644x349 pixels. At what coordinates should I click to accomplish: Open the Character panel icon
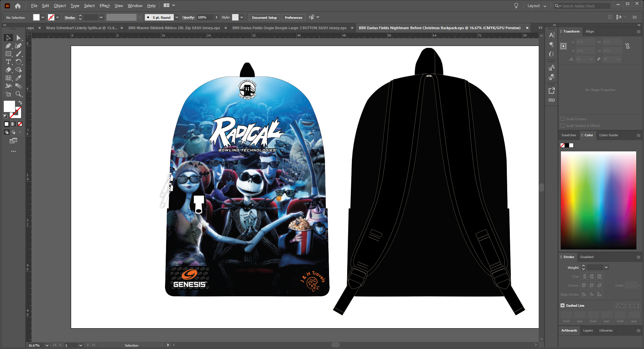551,35
